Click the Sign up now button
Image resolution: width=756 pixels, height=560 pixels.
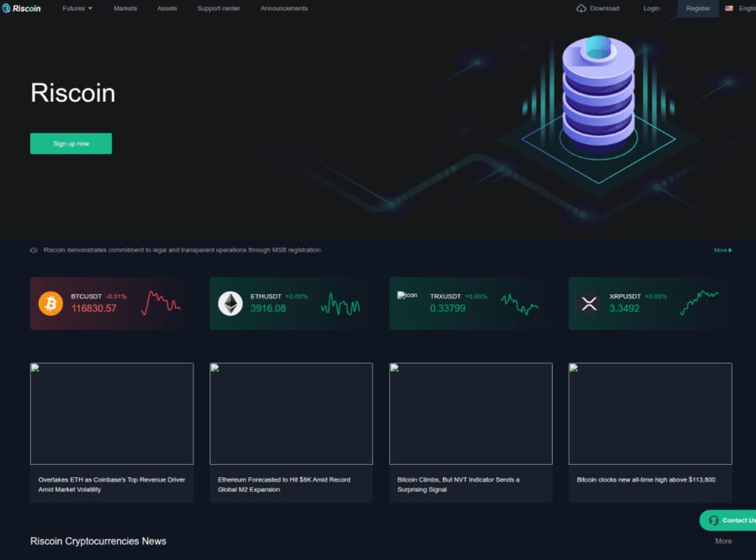(x=71, y=143)
